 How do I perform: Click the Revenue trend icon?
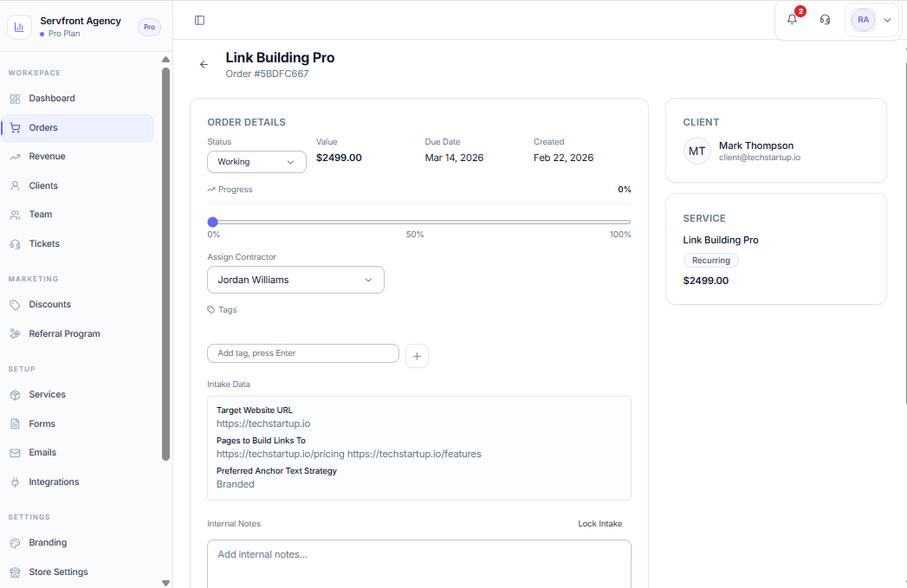[15, 157]
